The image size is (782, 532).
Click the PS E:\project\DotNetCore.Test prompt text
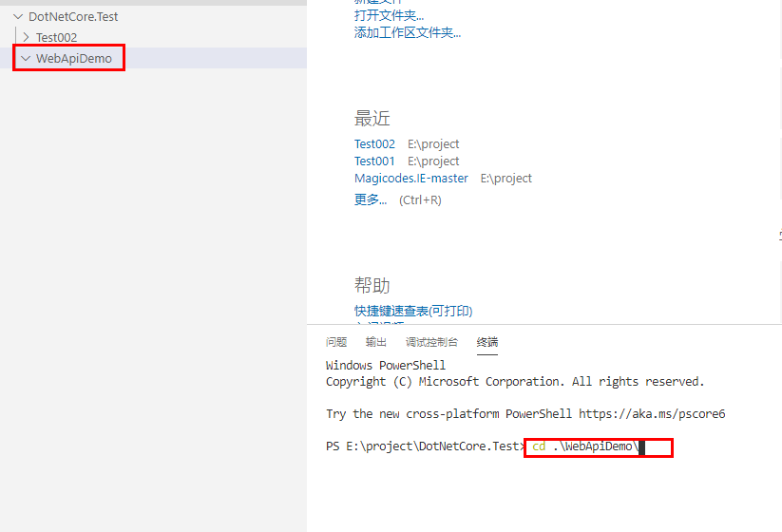pos(426,446)
